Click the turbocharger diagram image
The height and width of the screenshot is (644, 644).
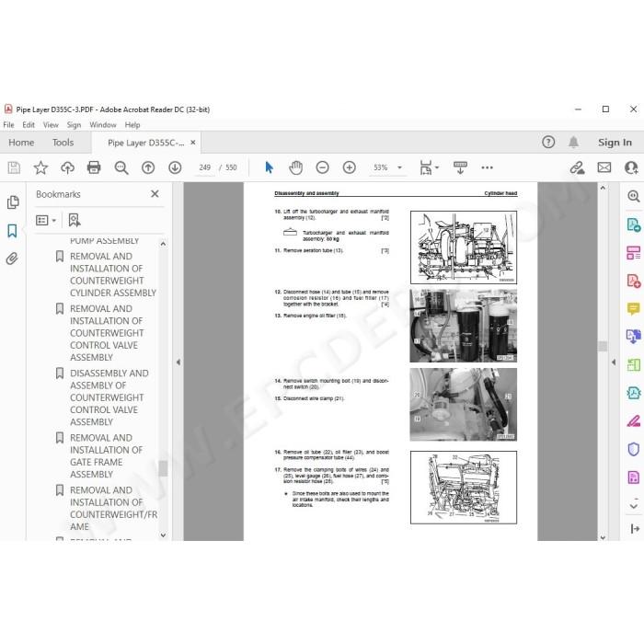464,247
